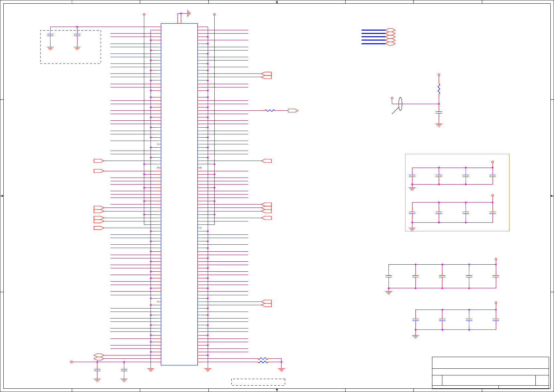Click the title block in the sheet corner
Screen dimensions: 554x392
click(x=490, y=372)
